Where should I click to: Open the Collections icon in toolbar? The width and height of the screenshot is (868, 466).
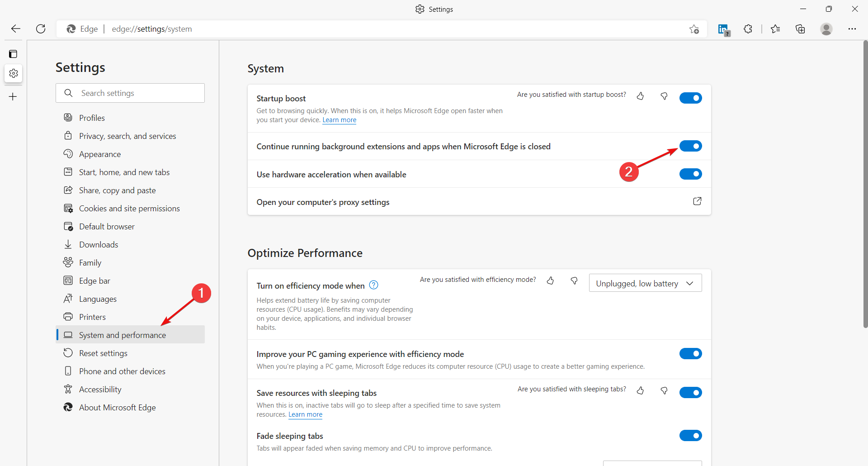point(800,29)
